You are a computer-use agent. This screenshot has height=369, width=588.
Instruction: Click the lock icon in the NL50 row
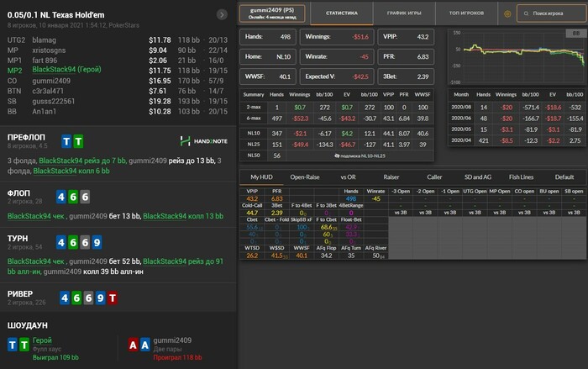pyautogui.click(x=337, y=156)
